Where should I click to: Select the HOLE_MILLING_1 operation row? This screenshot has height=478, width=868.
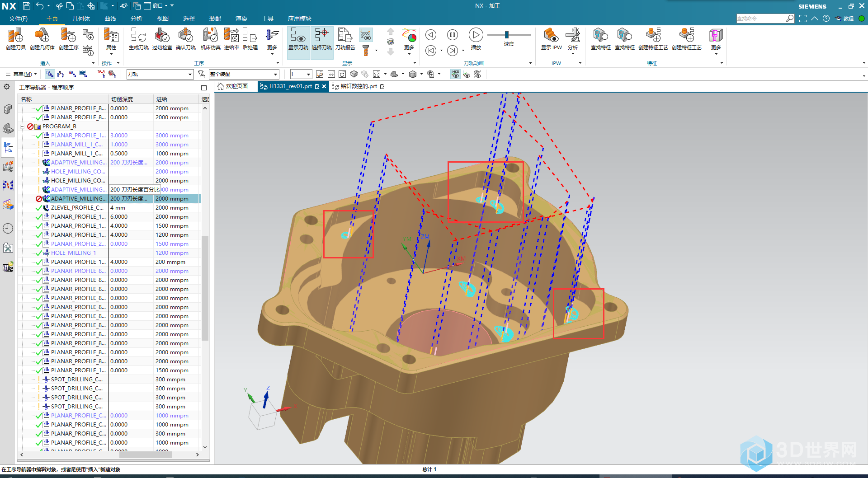[x=109, y=253]
